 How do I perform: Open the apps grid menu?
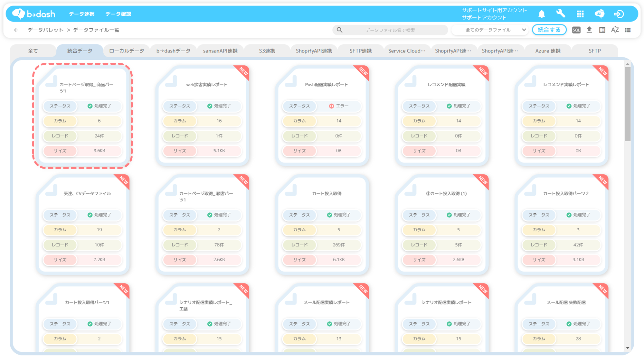click(580, 14)
